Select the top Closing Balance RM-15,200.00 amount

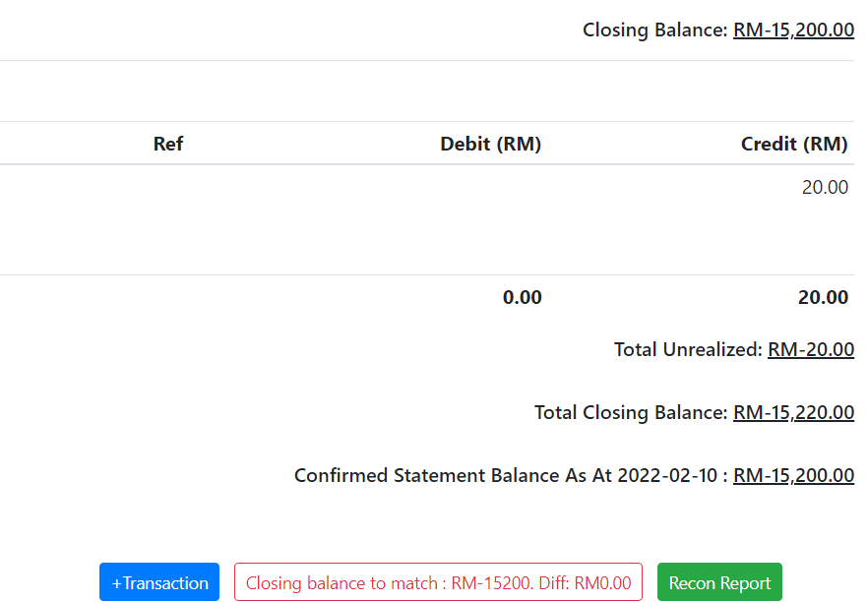coord(793,30)
